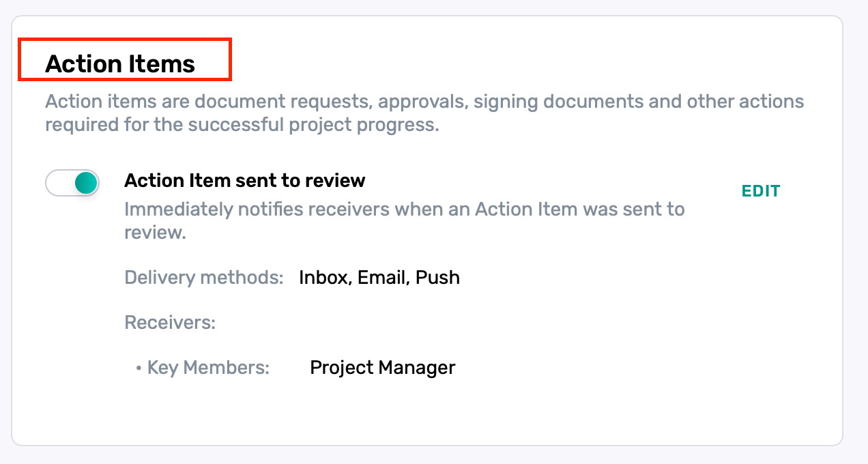Click the Action Items description paragraph
Image resolution: width=868 pixels, height=464 pixels.
[x=424, y=113]
